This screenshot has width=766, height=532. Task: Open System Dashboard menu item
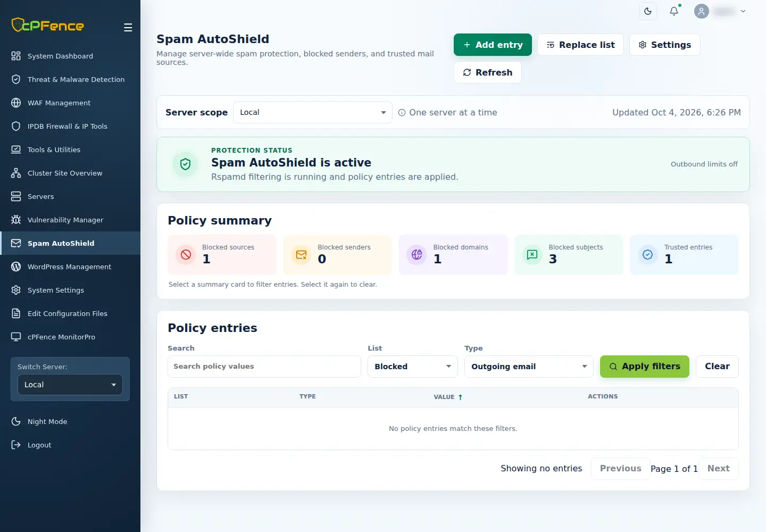point(70,56)
